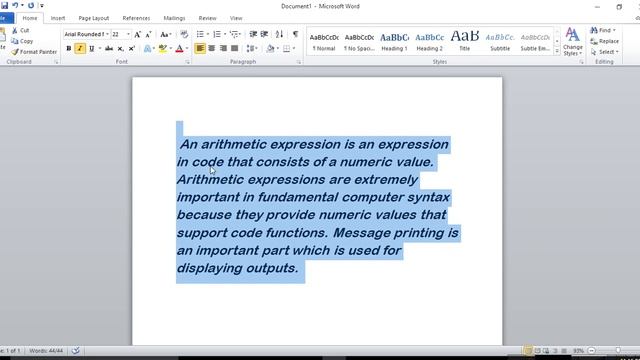
Task: Click the Shrink Font icon
Action: click(149, 35)
